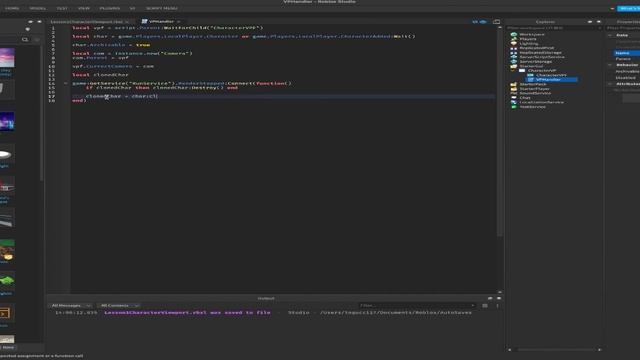The height and width of the screenshot is (360, 640).
Task: Open the PLUGINS ribbon tab
Action: click(110, 8)
